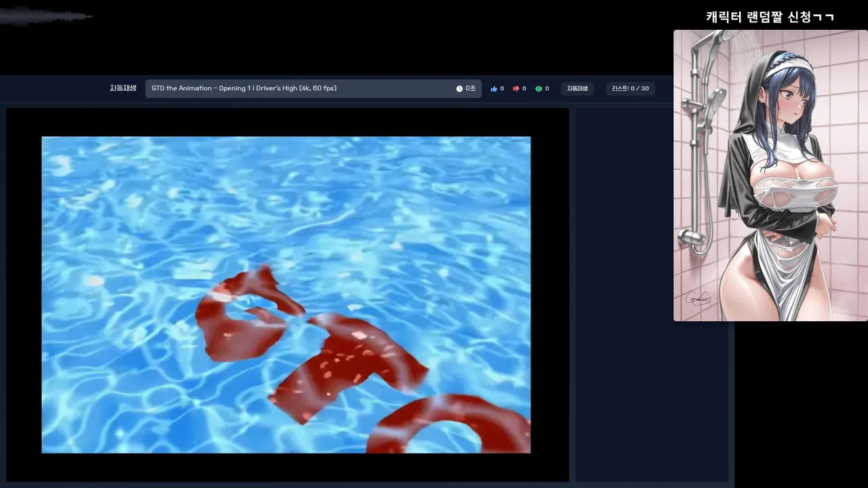Click the 자동재생 label left of the title
868x488 pixels.
[x=123, y=88]
